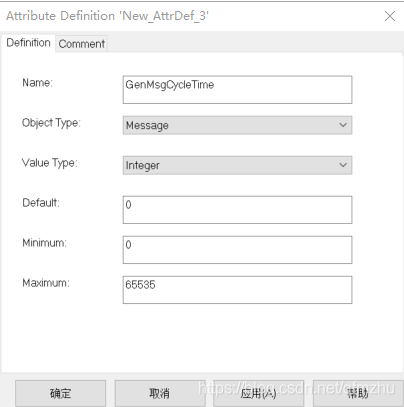The height and width of the screenshot is (407, 404).
Task: Click the 'Object Type:' label
Action: (51, 123)
